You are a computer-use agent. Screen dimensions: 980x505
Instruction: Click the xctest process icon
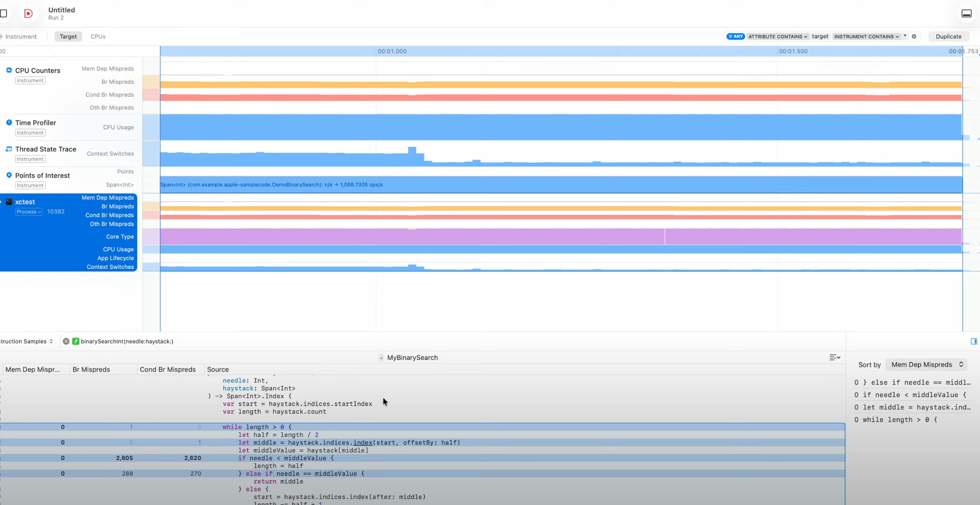coord(9,202)
